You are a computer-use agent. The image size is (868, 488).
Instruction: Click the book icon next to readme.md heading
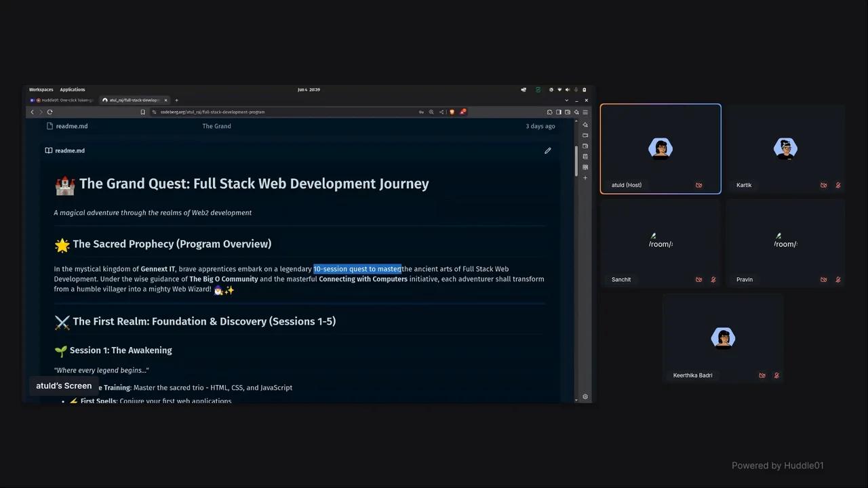(48, 150)
